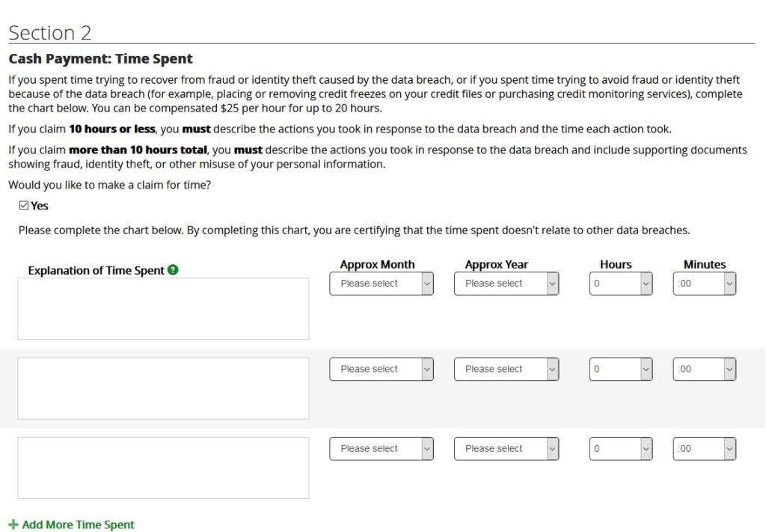This screenshot has height=532, width=766.
Task: Expand third row Hours dropdown
Action: point(620,449)
